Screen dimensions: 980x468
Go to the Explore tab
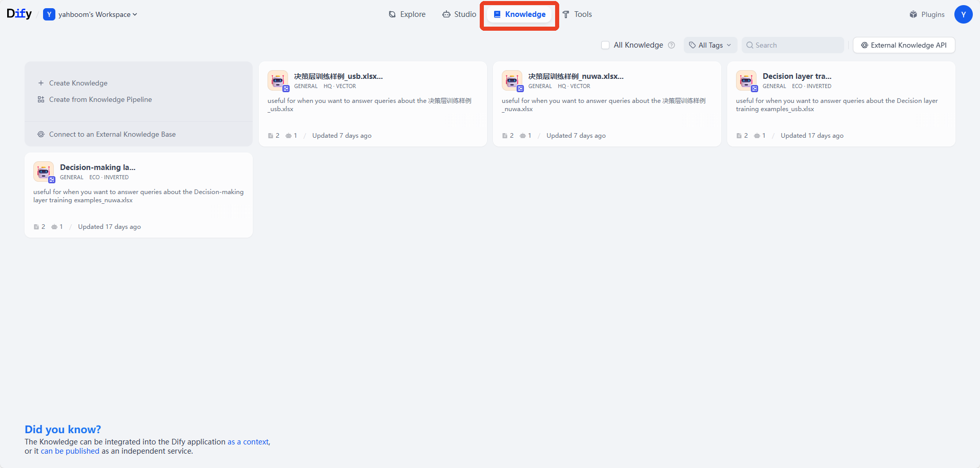coord(407,14)
